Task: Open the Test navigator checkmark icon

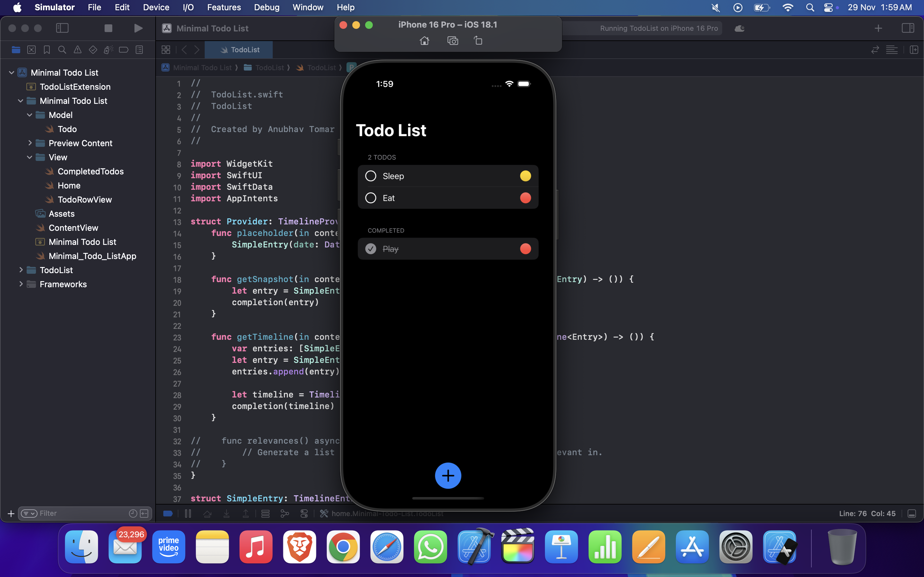Action: [x=93, y=50]
